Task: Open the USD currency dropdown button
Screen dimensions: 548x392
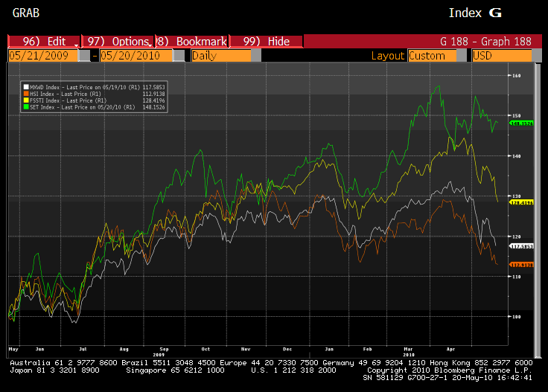Action: (x=537, y=56)
